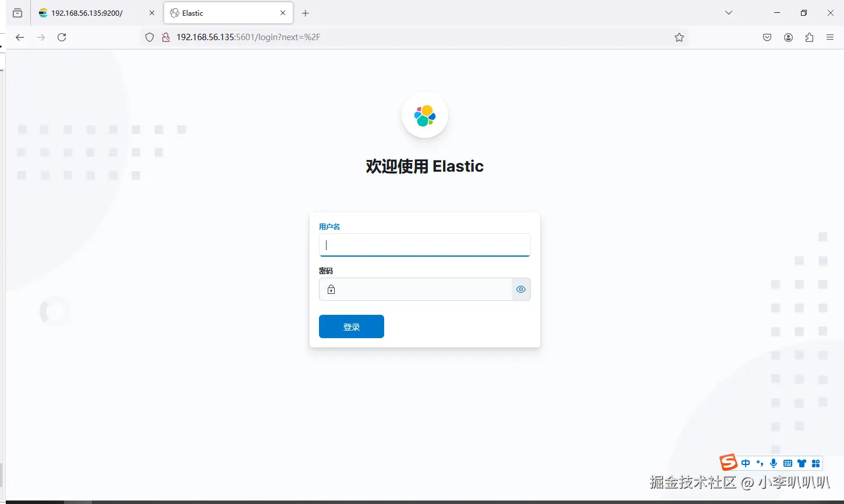This screenshot has width=844, height=504.
Task: Click the address bar URL
Action: (249, 37)
